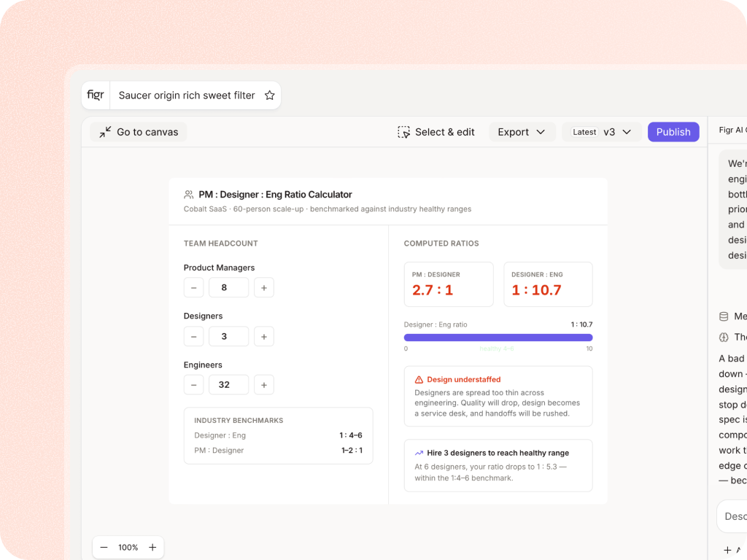This screenshot has height=560, width=747.
Task: Decrease the Designers count
Action: tap(193, 337)
